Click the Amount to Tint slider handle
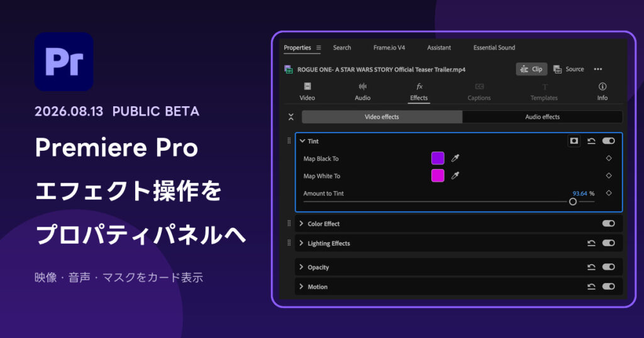 [572, 202]
